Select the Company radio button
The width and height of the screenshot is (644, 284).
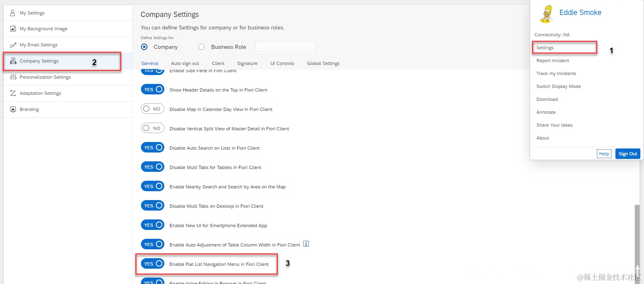point(144,47)
